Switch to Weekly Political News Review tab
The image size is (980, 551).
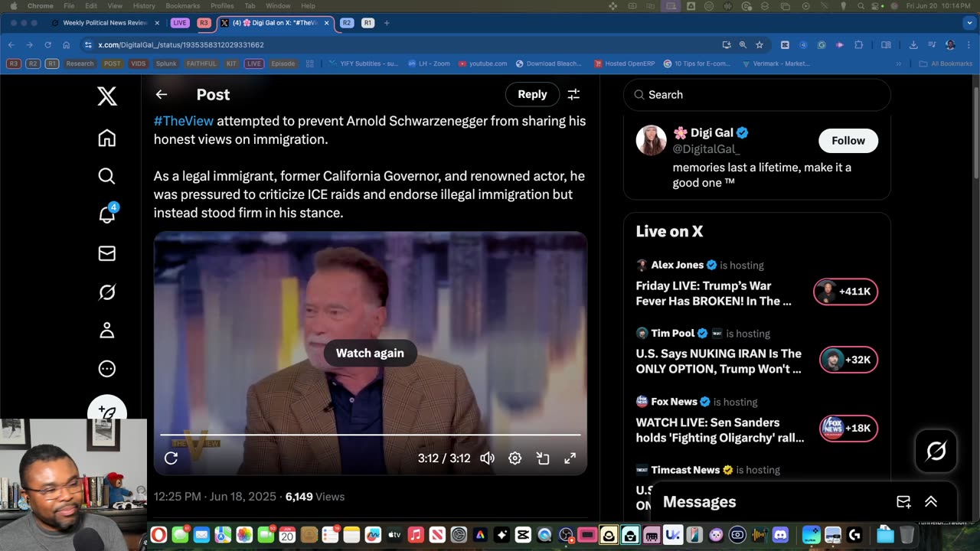point(105,23)
